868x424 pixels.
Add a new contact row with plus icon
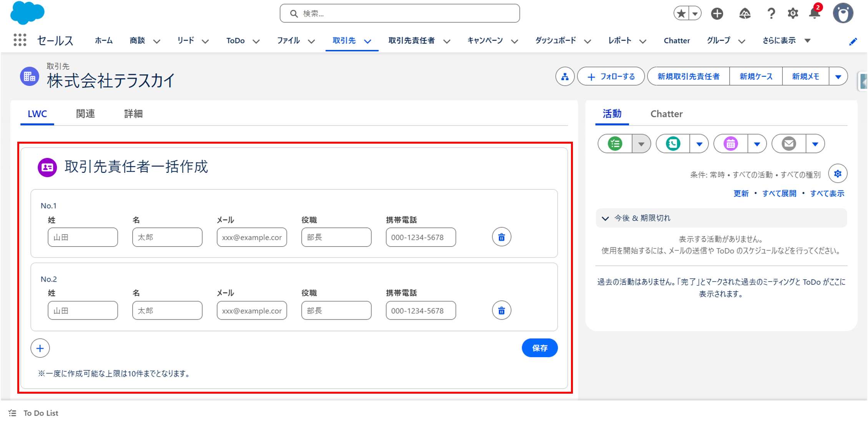coord(40,348)
